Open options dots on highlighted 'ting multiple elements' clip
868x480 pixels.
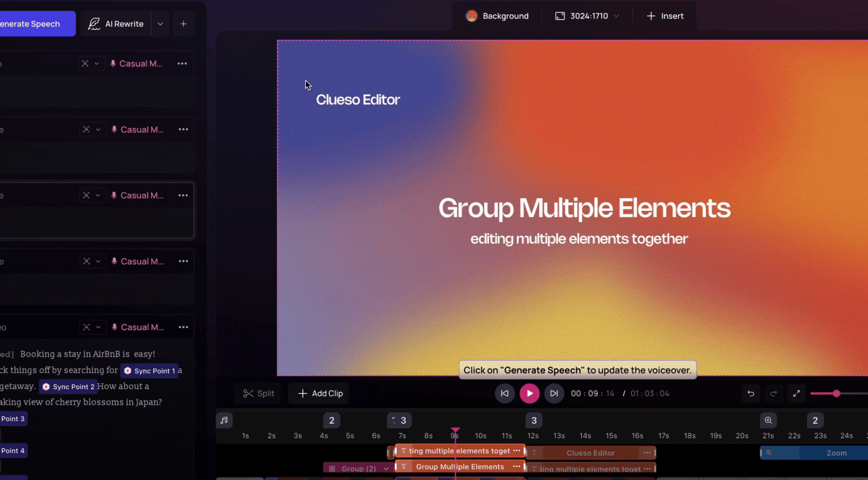(x=517, y=451)
